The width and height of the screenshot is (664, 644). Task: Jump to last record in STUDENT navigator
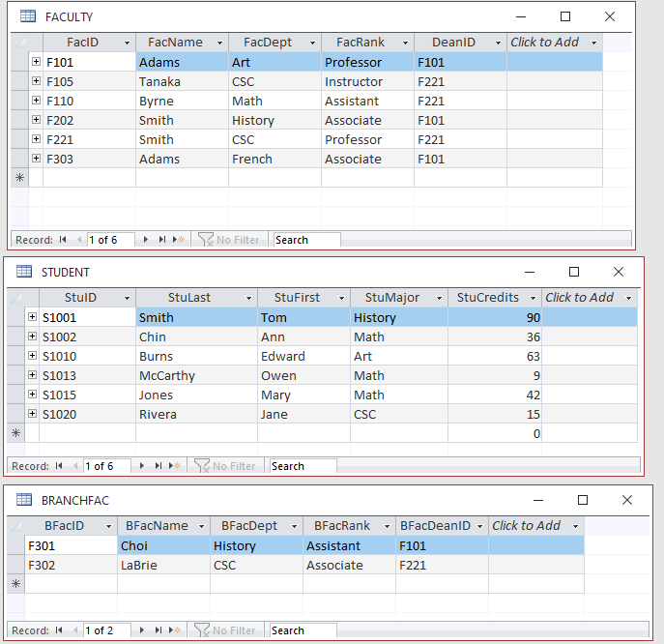[x=158, y=466]
